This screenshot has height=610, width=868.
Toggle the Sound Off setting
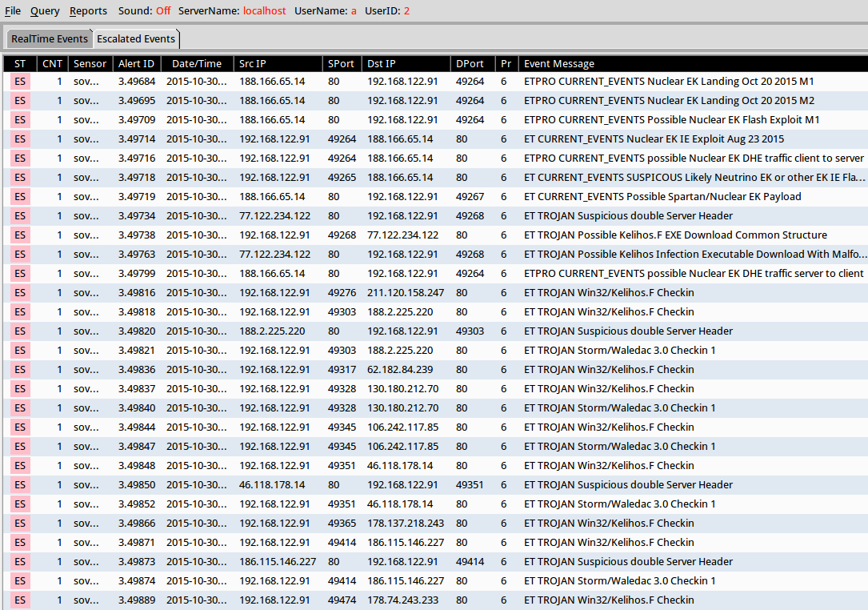(162, 11)
